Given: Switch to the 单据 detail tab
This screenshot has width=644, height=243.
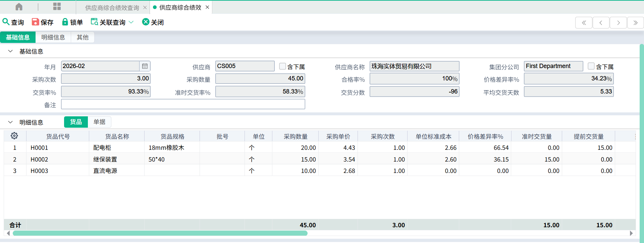Looking at the screenshot, I should coord(99,122).
